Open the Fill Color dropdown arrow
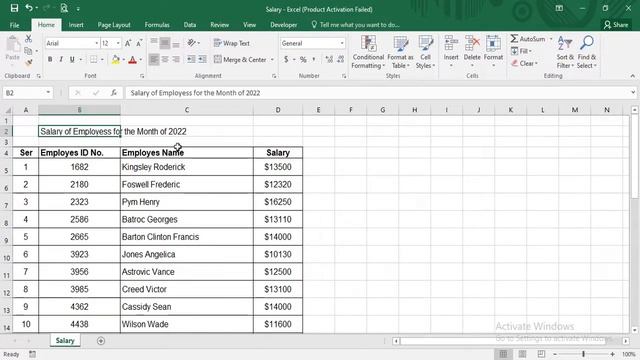The image size is (640, 360). (x=124, y=60)
